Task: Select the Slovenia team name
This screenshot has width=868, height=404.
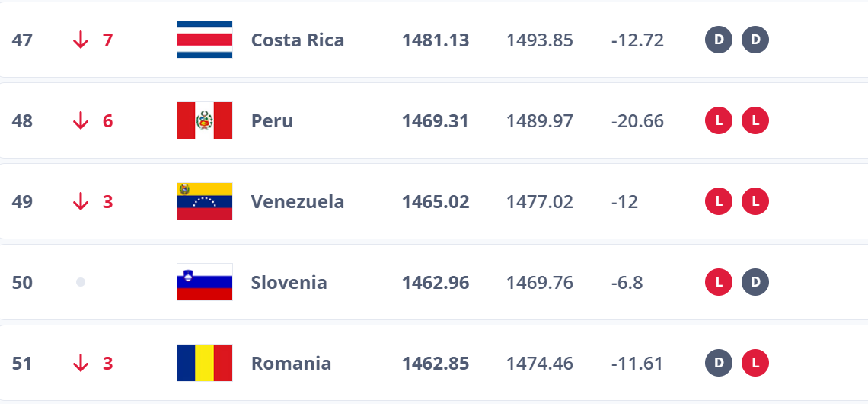Action: click(289, 282)
